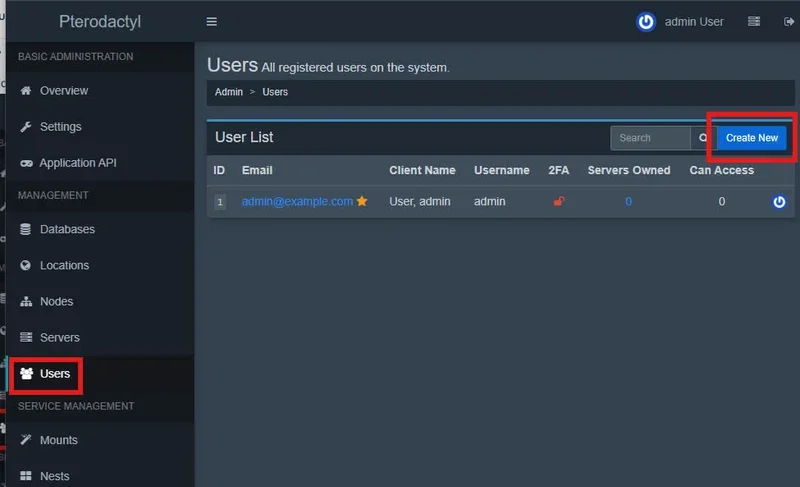800x487 pixels.
Task: Click the User List heading
Action: [x=244, y=137]
